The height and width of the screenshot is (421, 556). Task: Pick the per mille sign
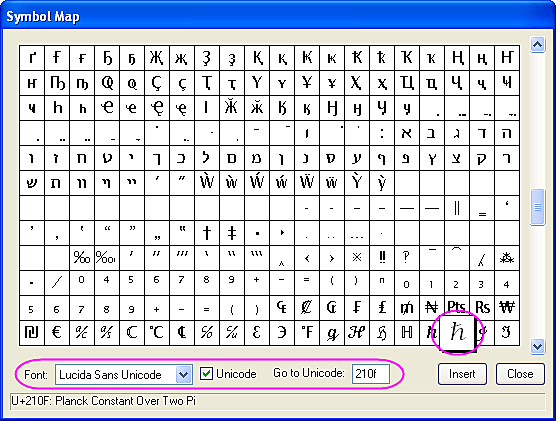tap(82, 258)
